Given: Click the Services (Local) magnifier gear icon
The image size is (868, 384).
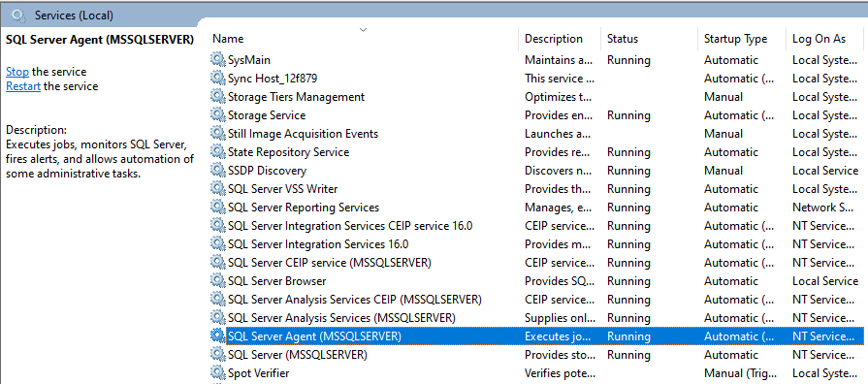Looking at the screenshot, I should [x=18, y=15].
